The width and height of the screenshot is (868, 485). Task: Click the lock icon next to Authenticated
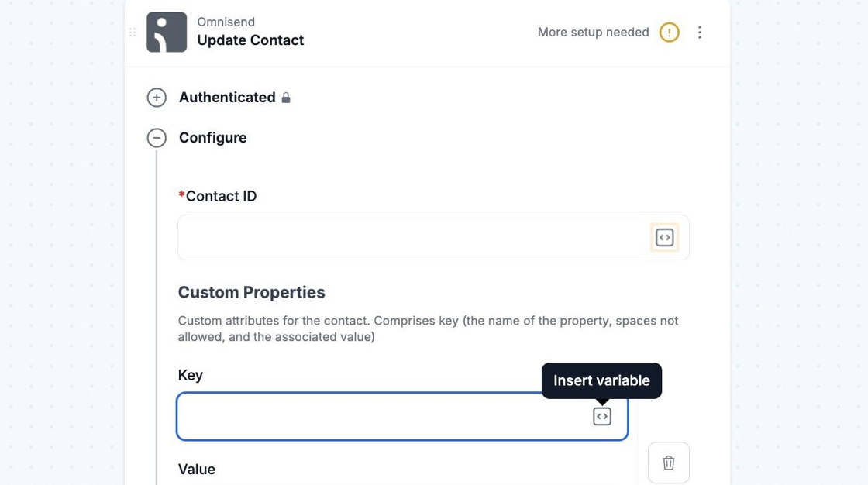(286, 98)
